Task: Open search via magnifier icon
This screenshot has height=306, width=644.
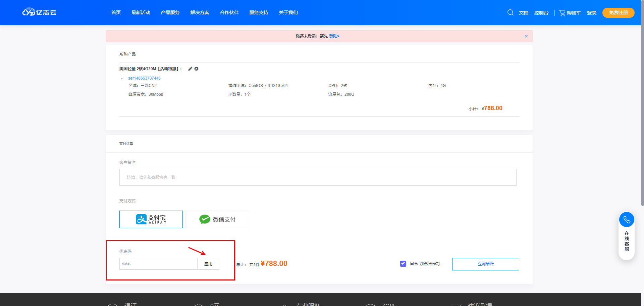Action: point(510,12)
